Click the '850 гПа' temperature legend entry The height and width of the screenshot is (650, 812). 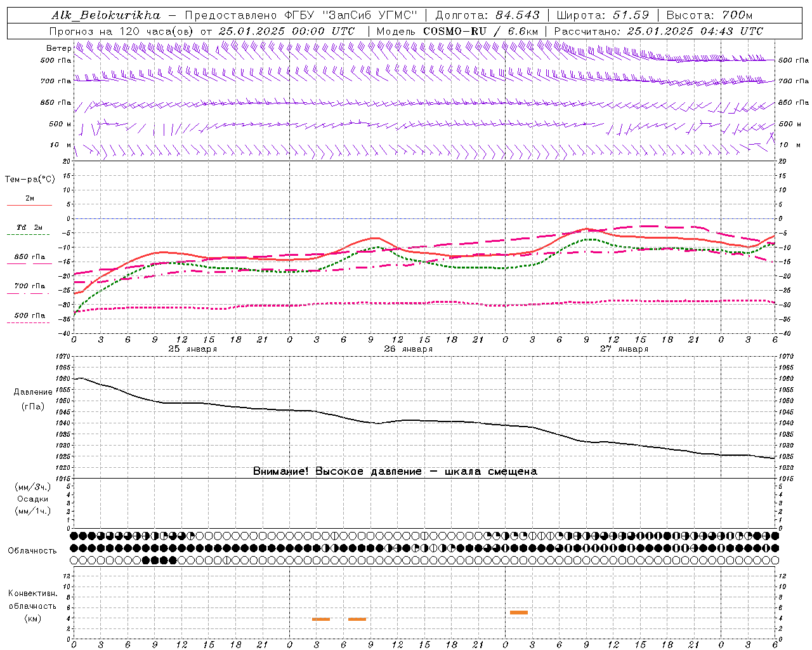(x=29, y=260)
